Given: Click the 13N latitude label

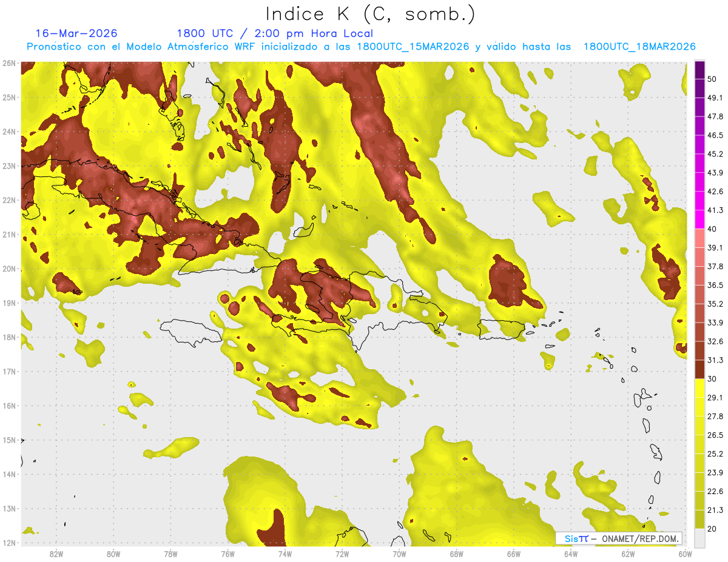Looking at the screenshot, I should tap(9, 509).
